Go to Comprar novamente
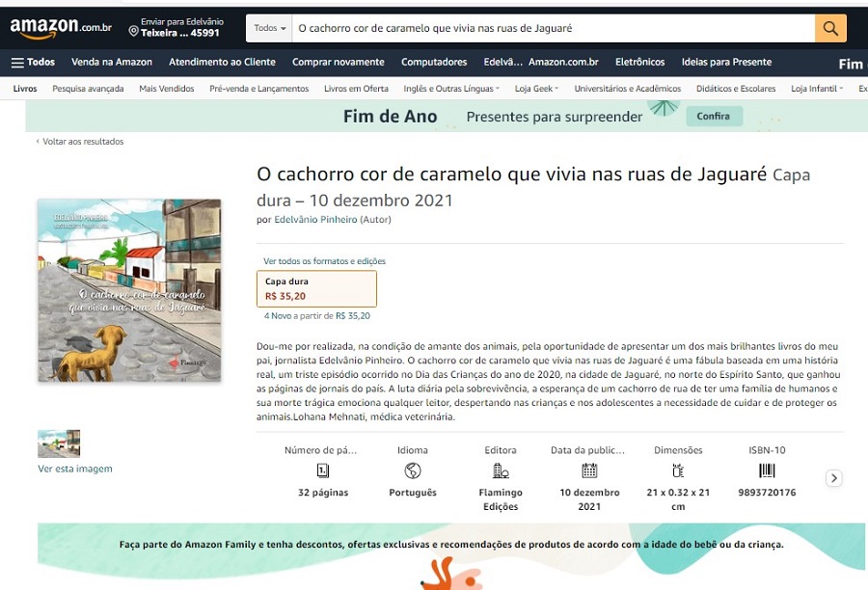Screen dimensions: 868x590 [339, 62]
